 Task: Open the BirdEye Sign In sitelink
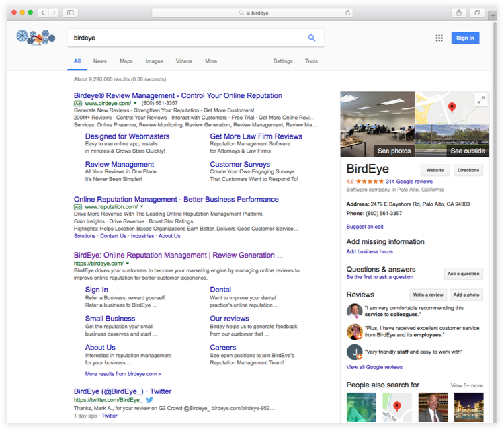(x=96, y=290)
